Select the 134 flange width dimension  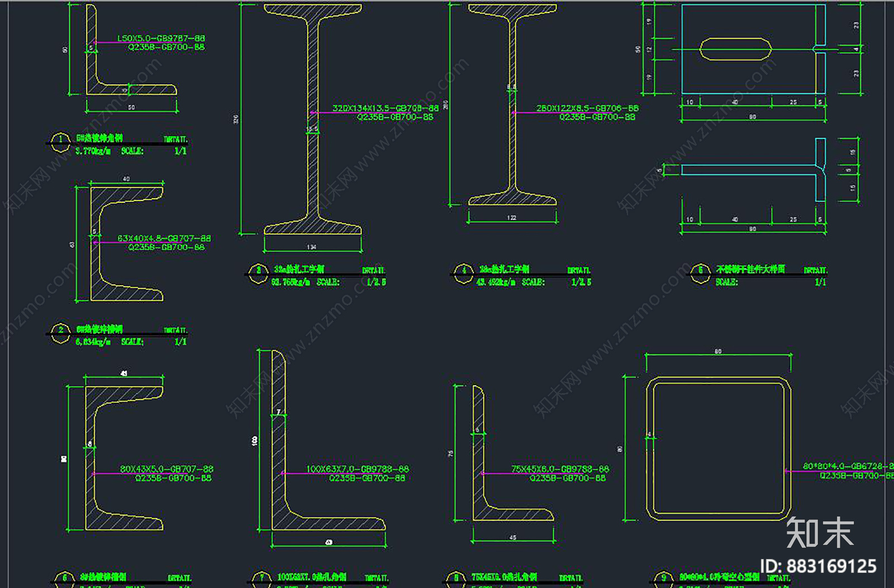tap(312, 247)
